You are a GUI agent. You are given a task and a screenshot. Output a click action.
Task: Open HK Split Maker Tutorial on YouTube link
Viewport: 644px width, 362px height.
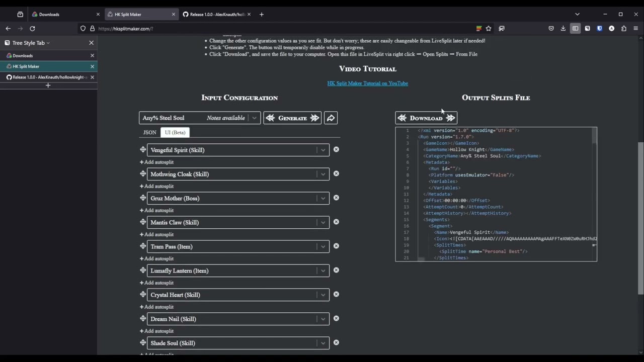(367, 83)
